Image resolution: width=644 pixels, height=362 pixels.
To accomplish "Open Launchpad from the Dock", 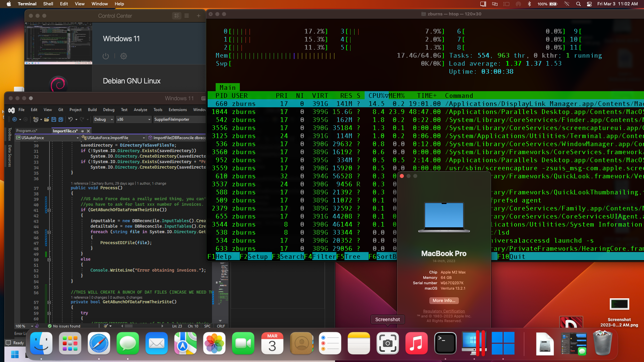I will coord(70,343).
